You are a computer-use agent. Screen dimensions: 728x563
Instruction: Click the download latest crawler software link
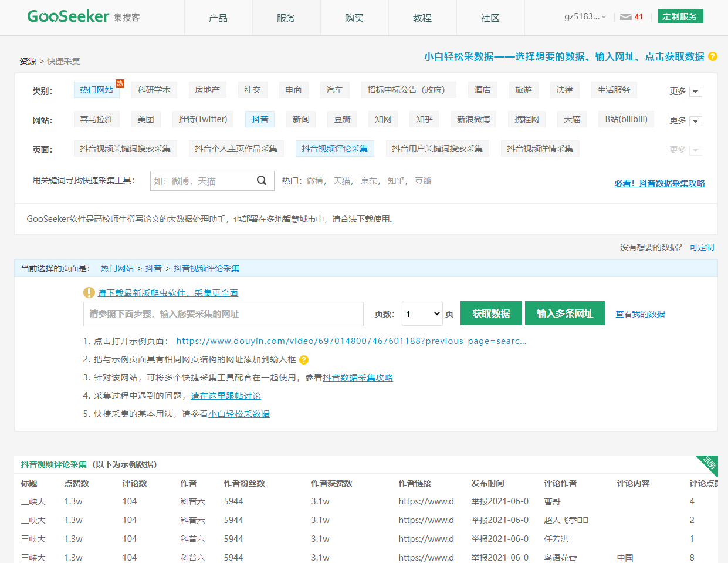pyautogui.click(x=168, y=293)
